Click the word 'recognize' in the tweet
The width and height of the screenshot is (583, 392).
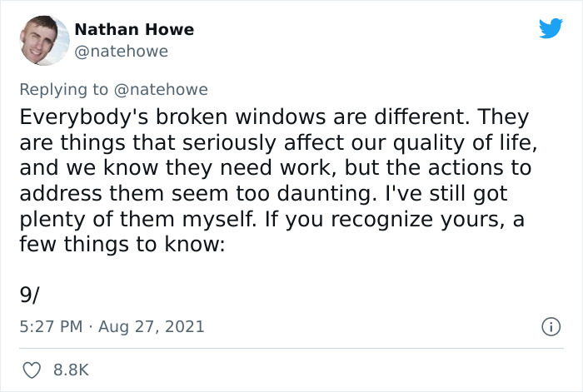tap(381, 220)
